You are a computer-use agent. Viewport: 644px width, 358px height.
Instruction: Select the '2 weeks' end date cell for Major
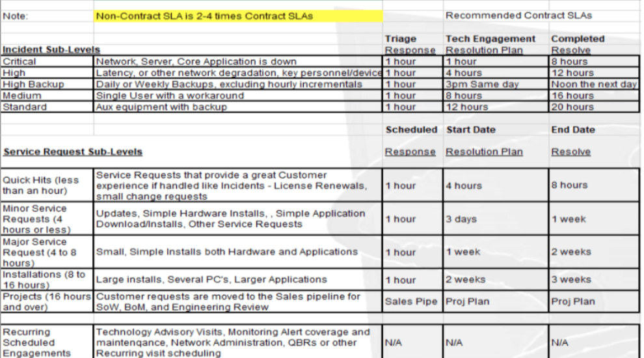pyautogui.click(x=593, y=252)
